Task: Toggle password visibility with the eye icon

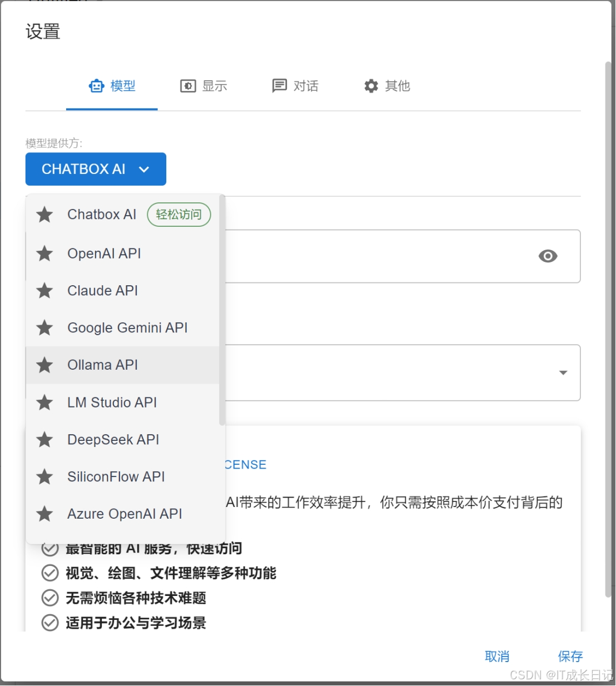Action: [x=548, y=256]
